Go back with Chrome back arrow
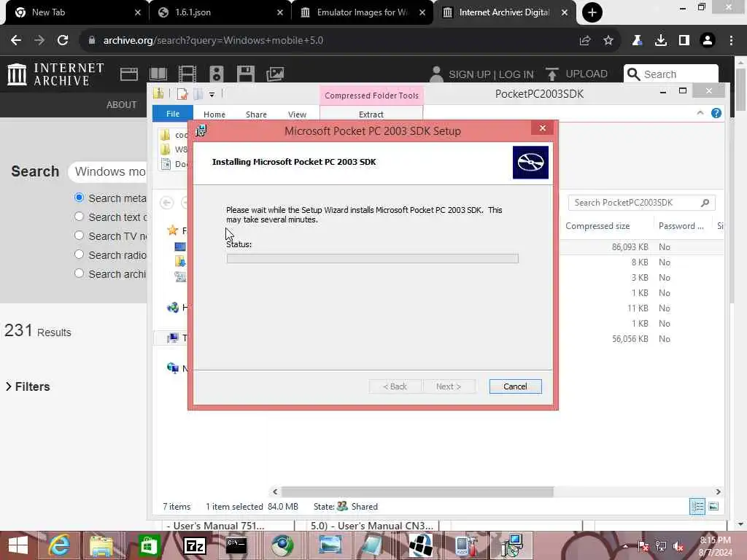 coord(16,41)
